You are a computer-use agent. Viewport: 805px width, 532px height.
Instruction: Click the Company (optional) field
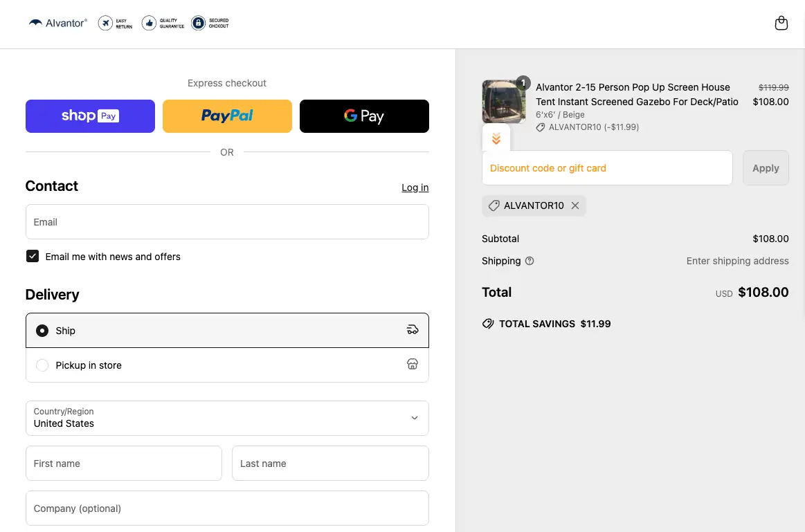pos(227,508)
